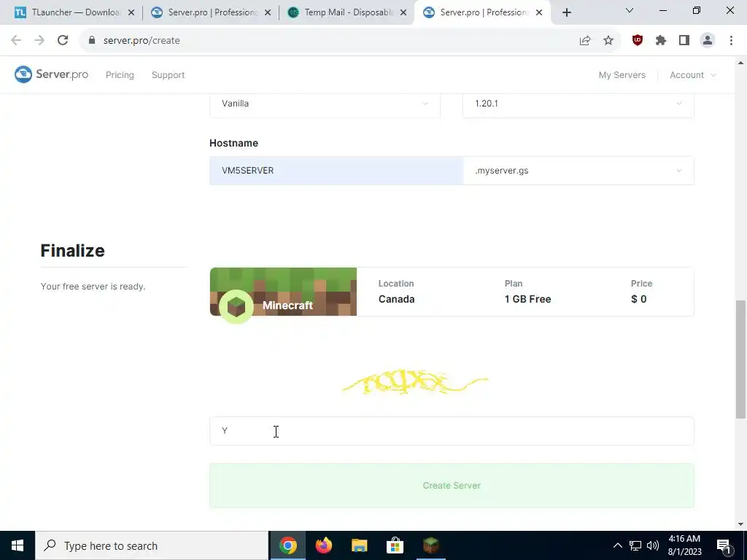The width and height of the screenshot is (747, 560).
Task: Click the Finalize heading
Action: click(72, 251)
